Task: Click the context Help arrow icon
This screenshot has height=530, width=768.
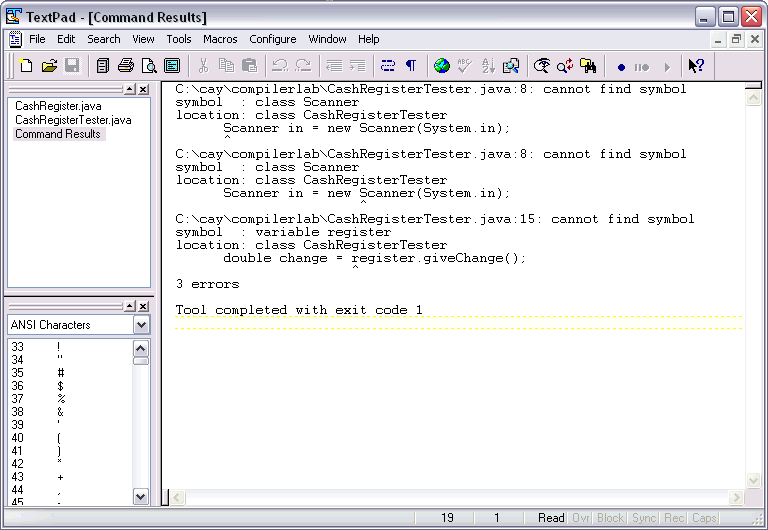Action: 696,66
